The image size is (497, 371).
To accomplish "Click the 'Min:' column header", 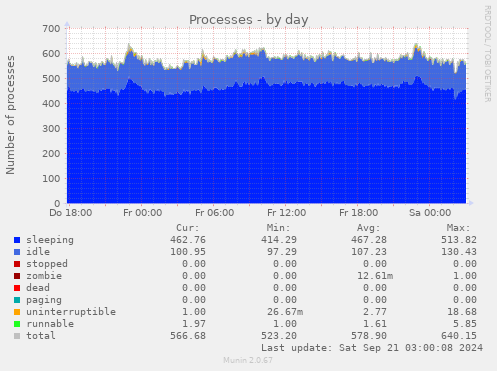I will pos(278,228).
